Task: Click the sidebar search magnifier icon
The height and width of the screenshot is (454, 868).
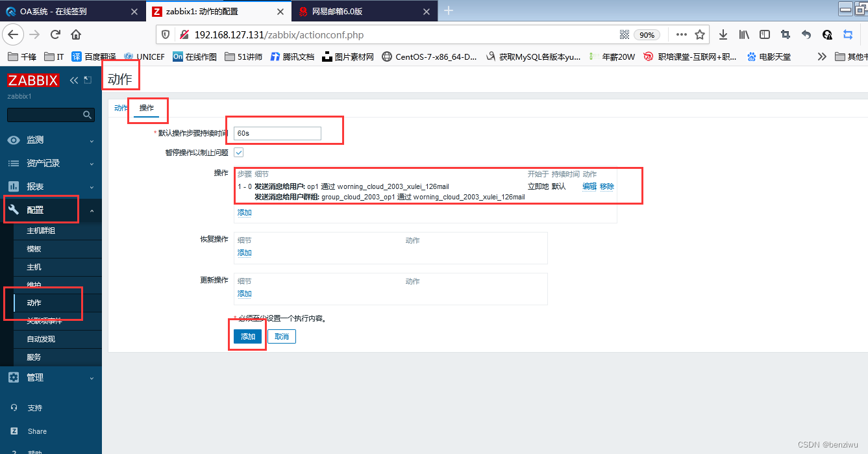Action: point(88,115)
